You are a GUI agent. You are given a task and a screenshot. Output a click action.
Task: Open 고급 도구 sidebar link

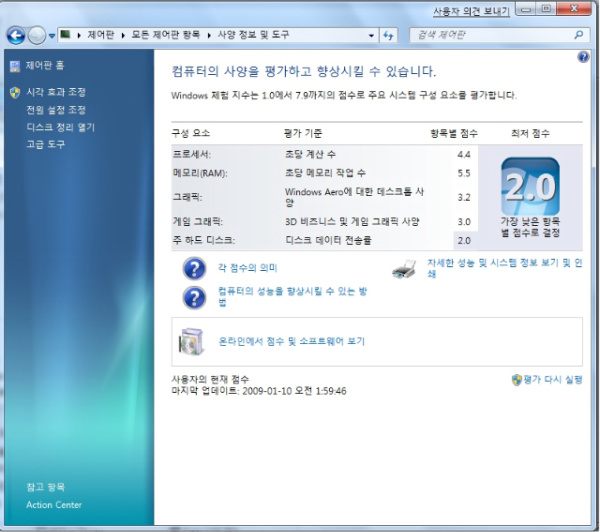(x=46, y=144)
